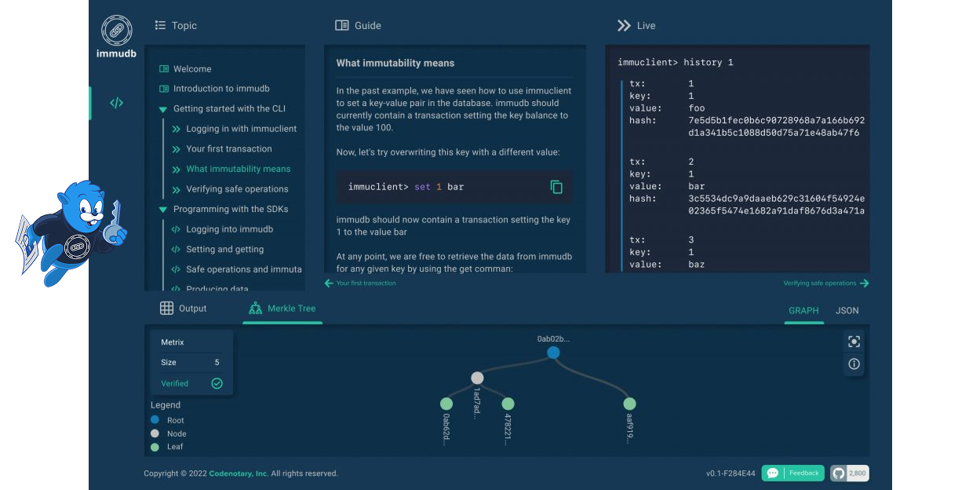Switch to the Output tab
This screenshot has width=980, height=490.
184,309
